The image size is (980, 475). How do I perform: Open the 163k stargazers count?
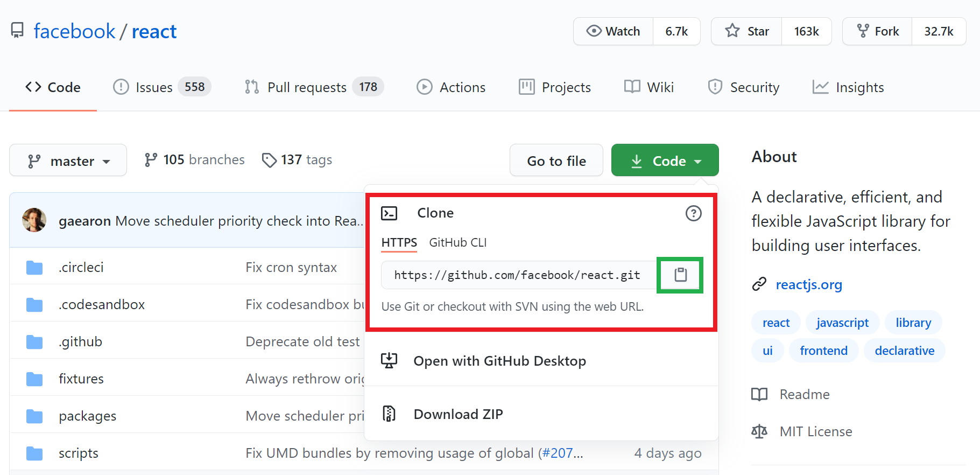[x=806, y=31]
